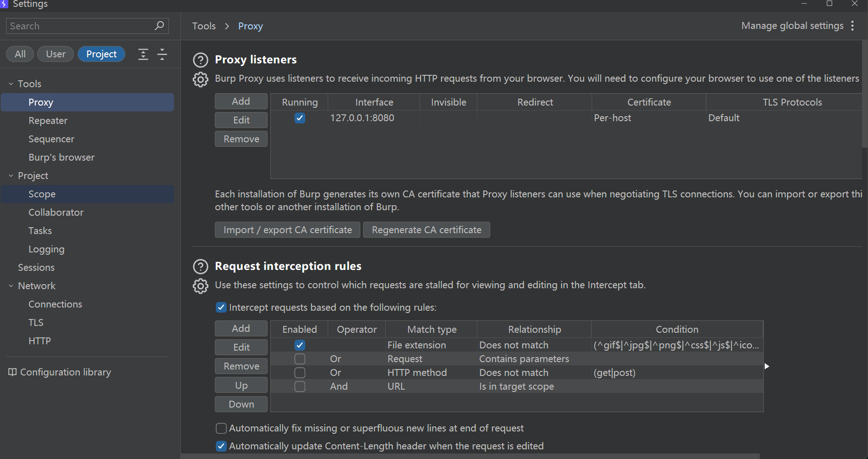The height and width of the screenshot is (459, 868).
Task: Collapse the Project tree section
Action: click(x=11, y=176)
